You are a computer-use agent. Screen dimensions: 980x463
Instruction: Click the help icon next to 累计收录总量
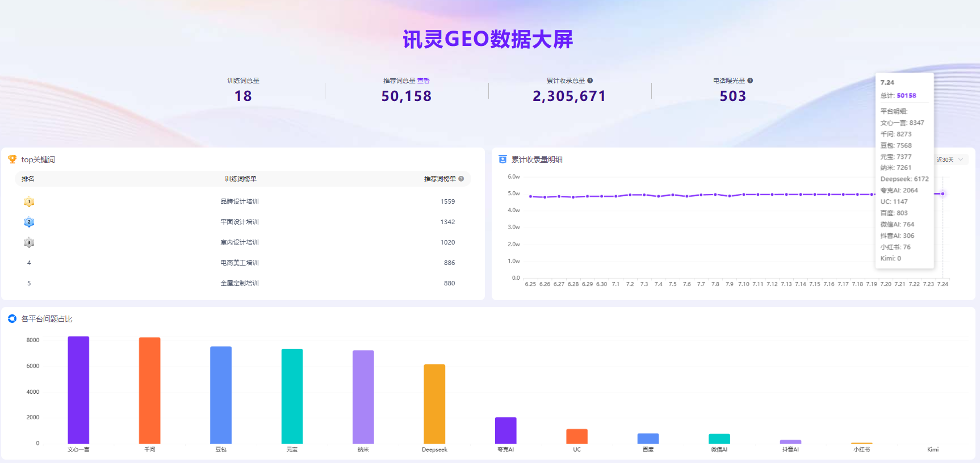click(590, 81)
